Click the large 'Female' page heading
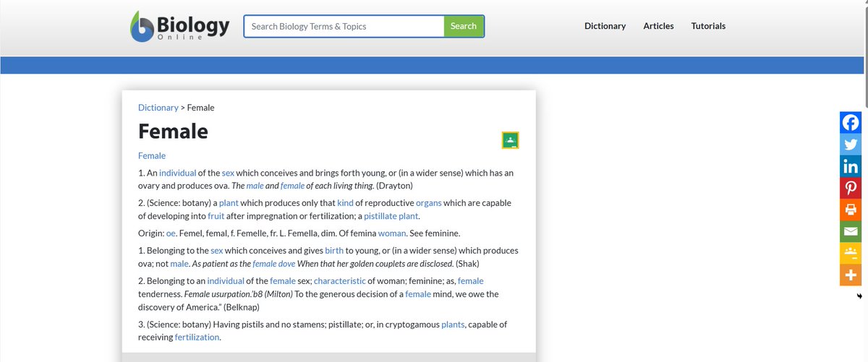868x362 pixels. tap(173, 132)
